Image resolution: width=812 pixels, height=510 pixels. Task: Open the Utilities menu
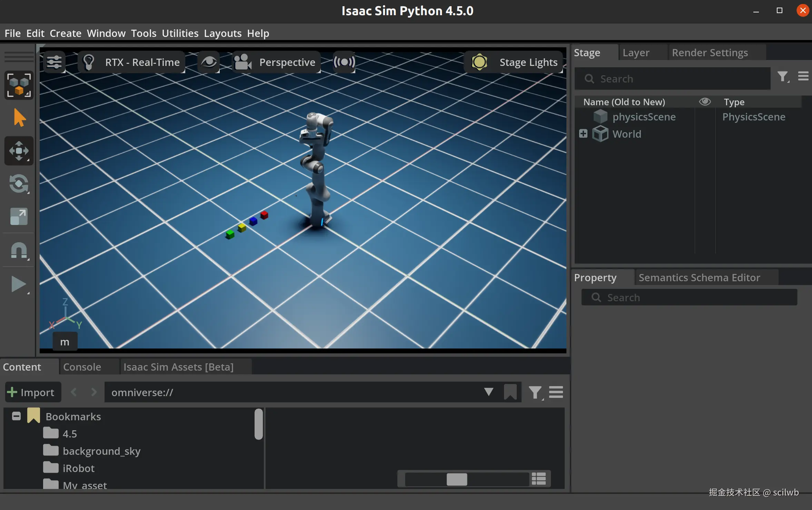tap(180, 33)
